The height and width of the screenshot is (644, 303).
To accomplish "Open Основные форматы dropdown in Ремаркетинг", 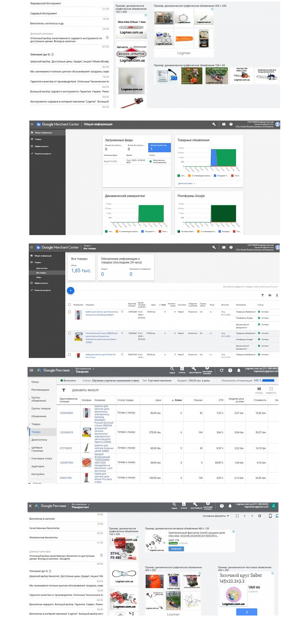I will [216, 516].
